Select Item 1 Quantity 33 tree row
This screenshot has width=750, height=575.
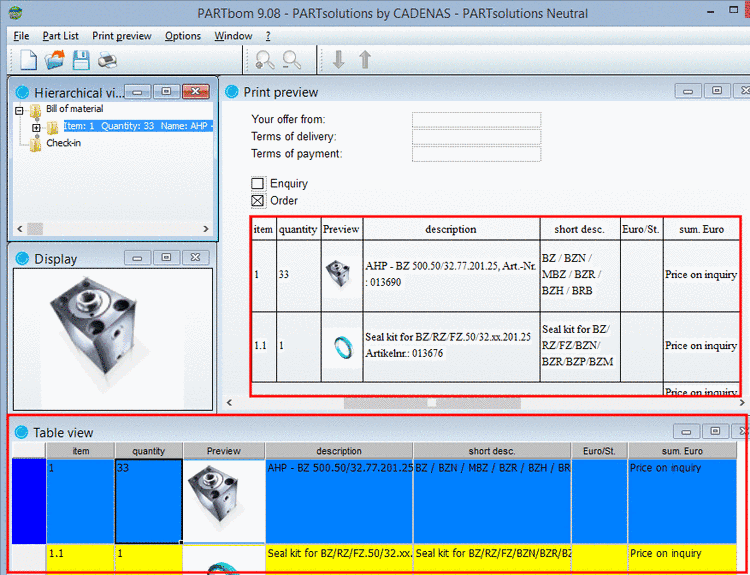click(138, 126)
